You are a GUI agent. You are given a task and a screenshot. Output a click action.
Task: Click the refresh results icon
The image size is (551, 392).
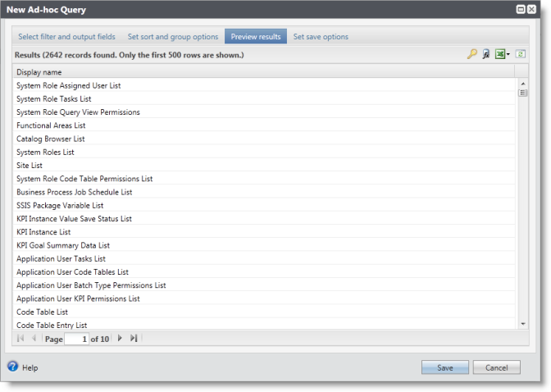(x=521, y=54)
